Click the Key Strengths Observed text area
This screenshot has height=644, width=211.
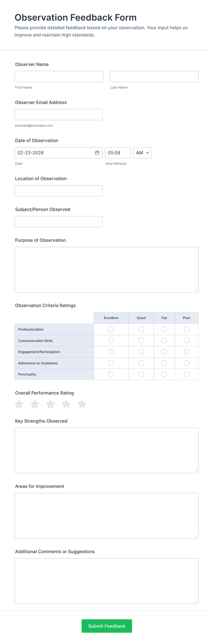point(106,450)
